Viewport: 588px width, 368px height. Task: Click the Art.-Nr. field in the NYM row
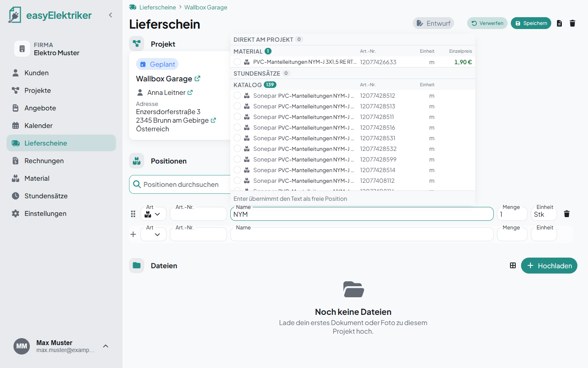(198, 214)
